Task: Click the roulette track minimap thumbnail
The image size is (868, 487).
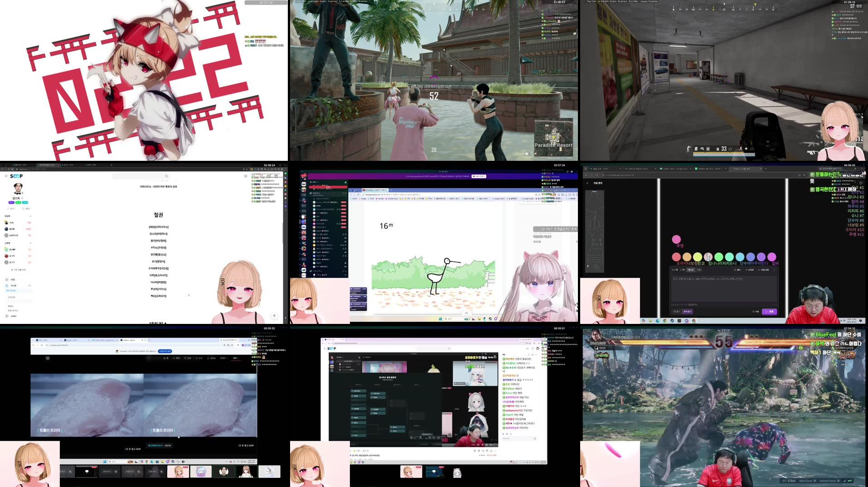Action: click(595, 231)
